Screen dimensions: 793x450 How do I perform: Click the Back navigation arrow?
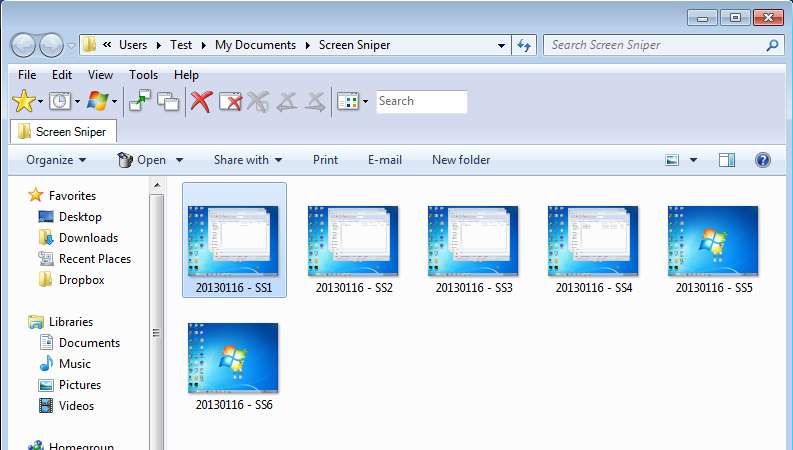point(23,46)
